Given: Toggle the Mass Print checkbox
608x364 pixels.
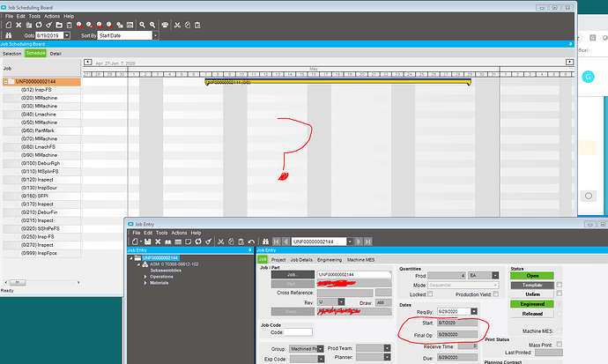Looking at the screenshot, I should 560,345.
